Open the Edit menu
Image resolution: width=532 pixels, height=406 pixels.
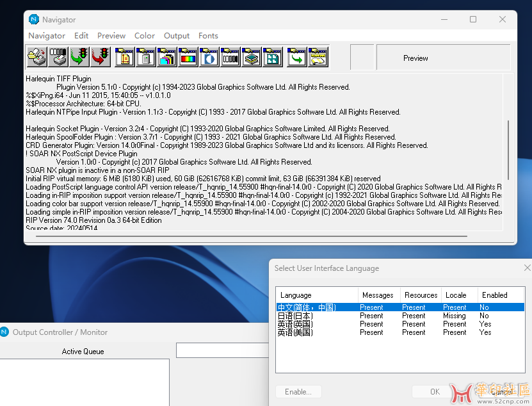(x=81, y=36)
